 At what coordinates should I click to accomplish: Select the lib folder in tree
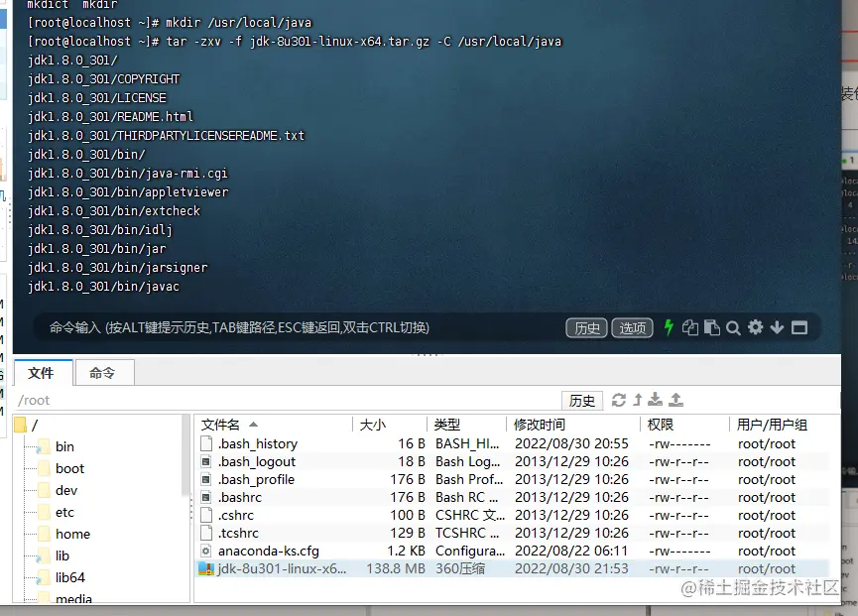click(x=61, y=555)
